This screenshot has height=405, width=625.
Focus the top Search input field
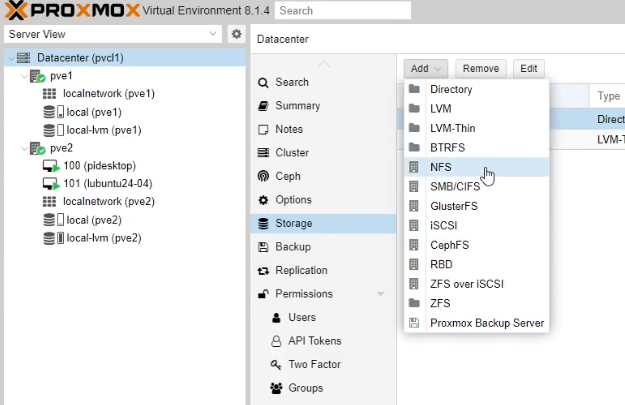[x=343, y=10]
